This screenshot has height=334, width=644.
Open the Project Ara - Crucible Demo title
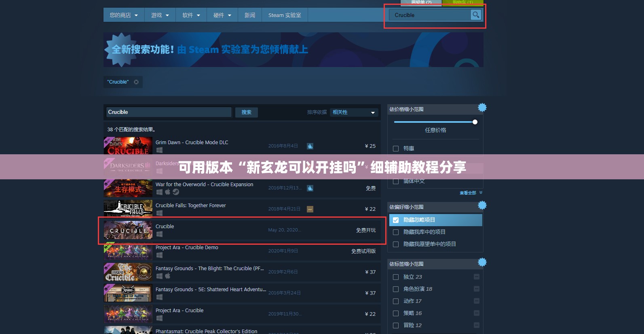[x=187, y=248]
